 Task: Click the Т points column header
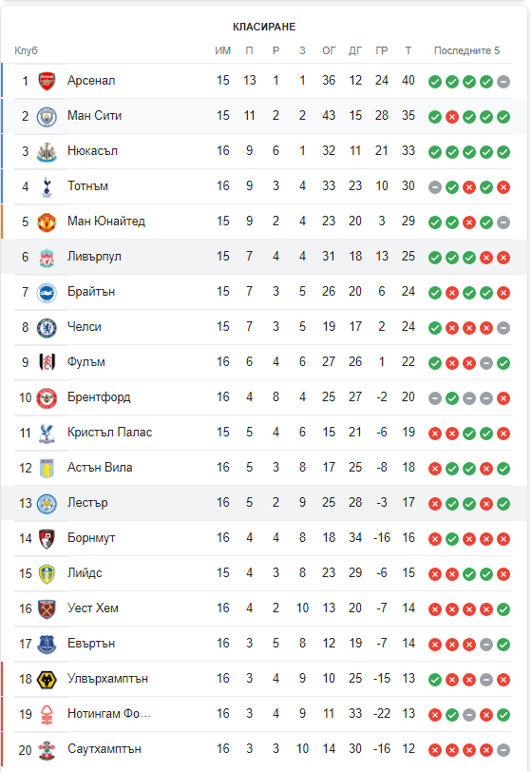pos(408,50)
